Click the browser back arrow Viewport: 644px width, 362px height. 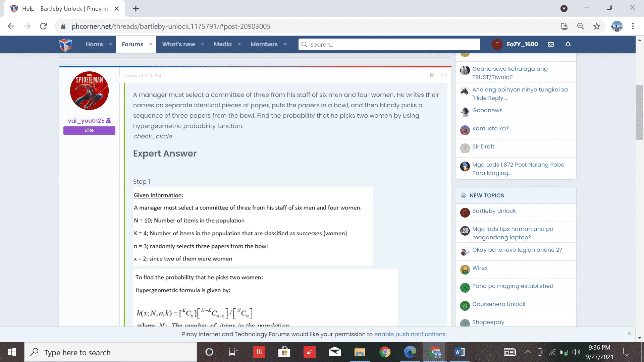pos(11,26)
